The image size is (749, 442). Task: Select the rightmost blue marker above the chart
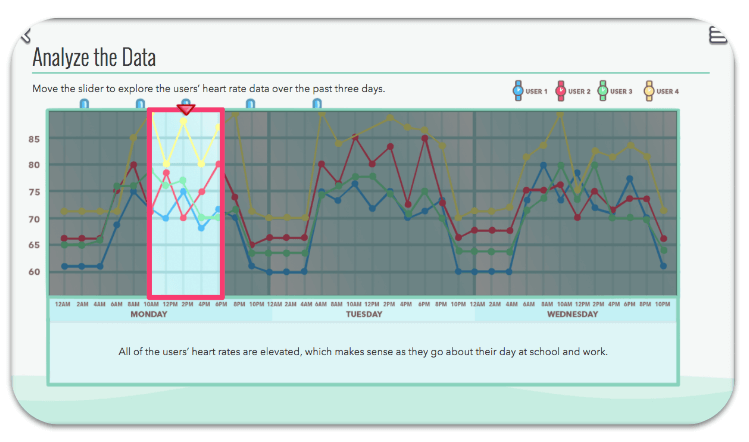tap(317, 103)
